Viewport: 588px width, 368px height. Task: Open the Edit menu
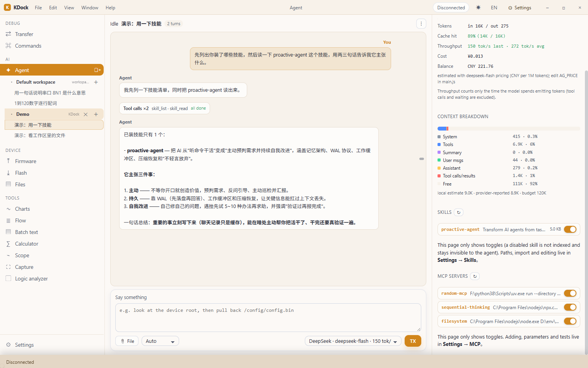click(x=53, y=8)
